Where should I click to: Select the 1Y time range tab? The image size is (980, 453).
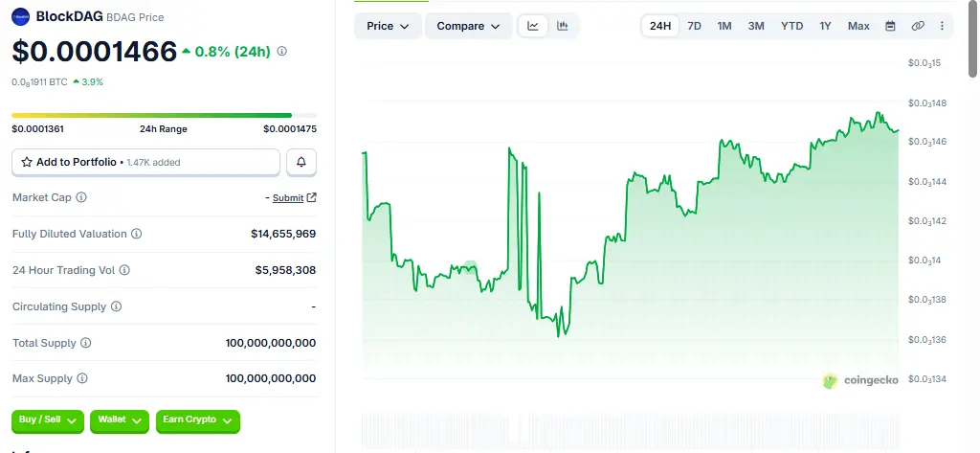pos(825,26)
